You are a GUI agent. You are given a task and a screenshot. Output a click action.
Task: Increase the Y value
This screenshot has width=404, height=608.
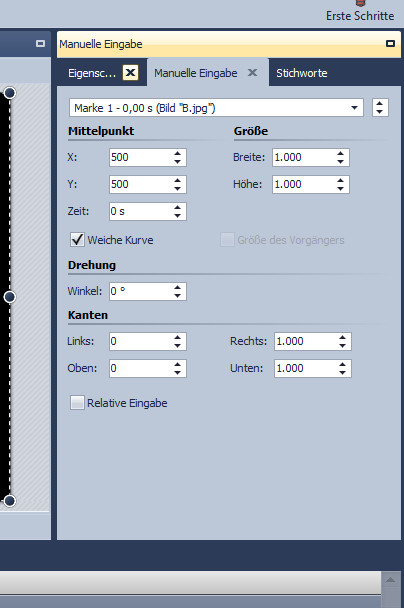pyautogui.click(x=178, y=180)
